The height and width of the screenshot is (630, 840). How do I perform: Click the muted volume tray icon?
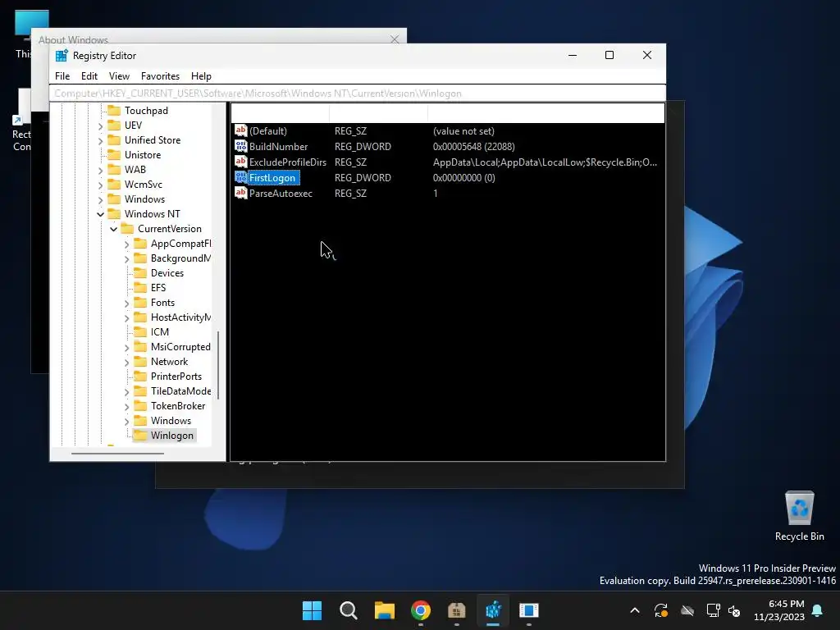click(734, 610)
